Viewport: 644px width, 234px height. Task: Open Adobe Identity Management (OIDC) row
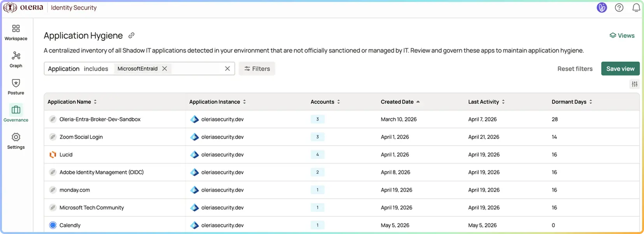[102, 172]
